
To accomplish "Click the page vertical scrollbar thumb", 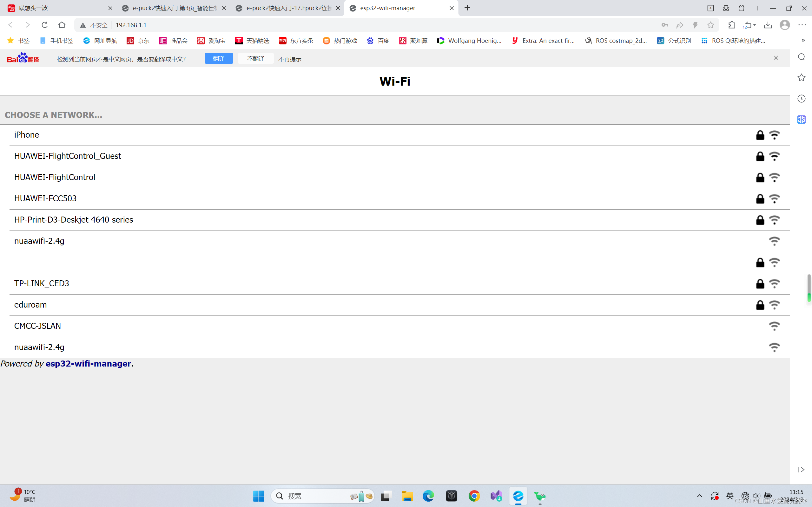I will [809, 288].
